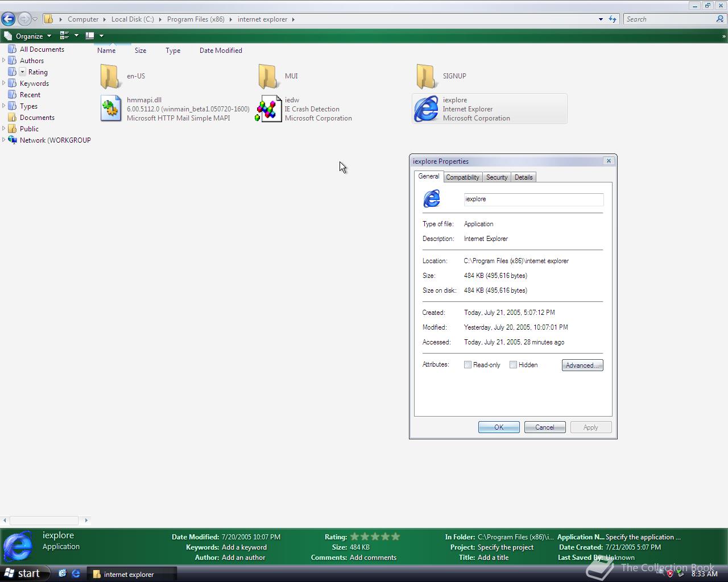Click the Internet Explorer icon in Properties
The height and width of the screenshot is (582, 728).
pyautogui.click(x=432, y=198)
